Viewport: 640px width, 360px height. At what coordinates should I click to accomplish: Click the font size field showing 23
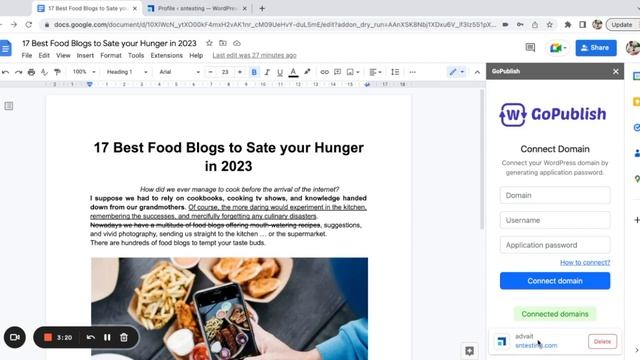(x=225, y=72)
